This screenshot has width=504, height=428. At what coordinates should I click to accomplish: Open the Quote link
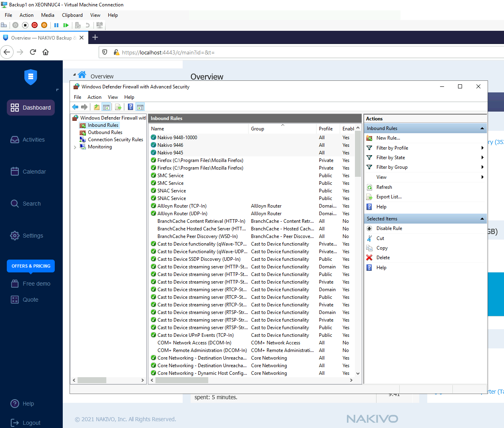click(x=24, y=300)
